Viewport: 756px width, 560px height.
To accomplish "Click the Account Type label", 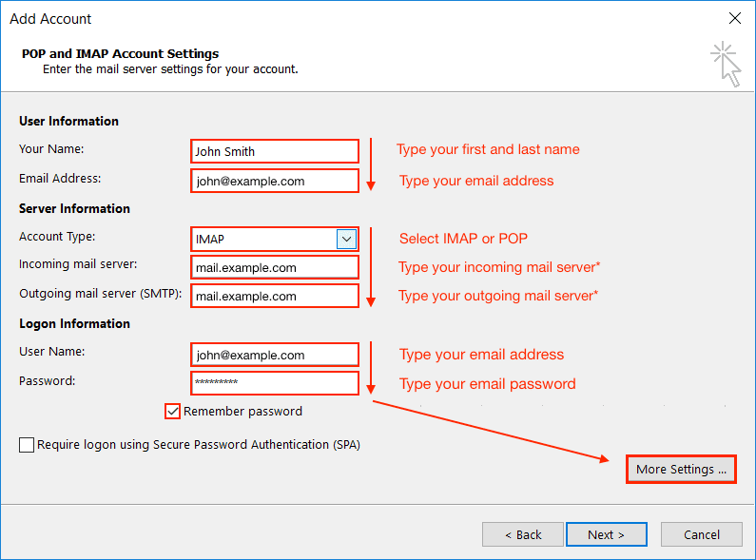I will (x=57, y=237).
